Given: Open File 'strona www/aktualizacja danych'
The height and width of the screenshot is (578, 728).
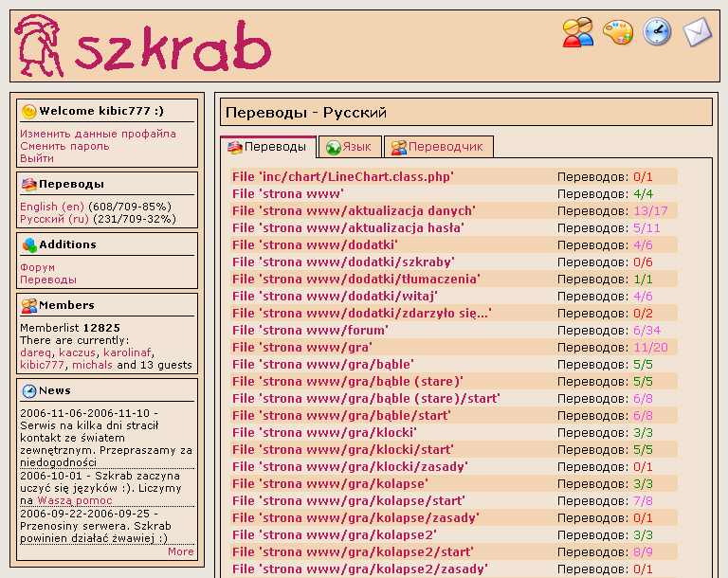Looking at the screenshot, I should tap(354, 211).
